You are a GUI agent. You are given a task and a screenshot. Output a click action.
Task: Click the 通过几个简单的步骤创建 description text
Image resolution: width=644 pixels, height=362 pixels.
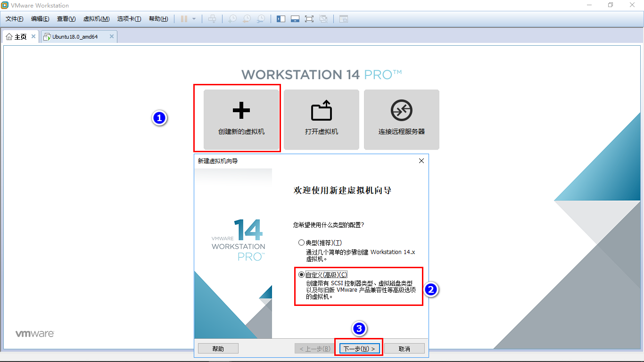pyautogui.click(x=361, y=255)
